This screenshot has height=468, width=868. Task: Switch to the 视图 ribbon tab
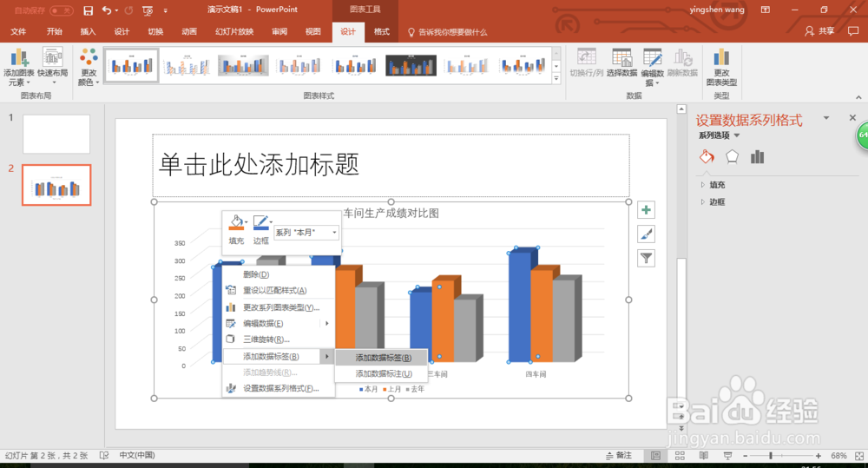coord(312,31)
